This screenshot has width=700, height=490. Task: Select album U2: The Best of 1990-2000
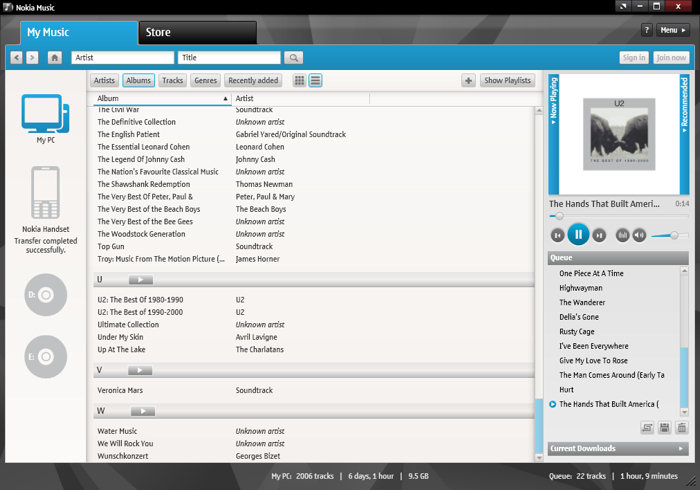pos(140,312)
